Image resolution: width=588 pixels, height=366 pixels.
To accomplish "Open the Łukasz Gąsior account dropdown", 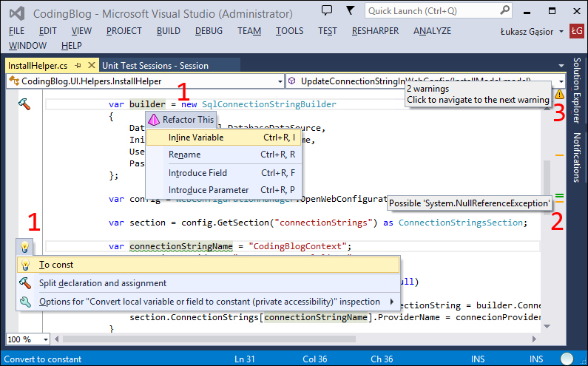I will click(561, 32).
